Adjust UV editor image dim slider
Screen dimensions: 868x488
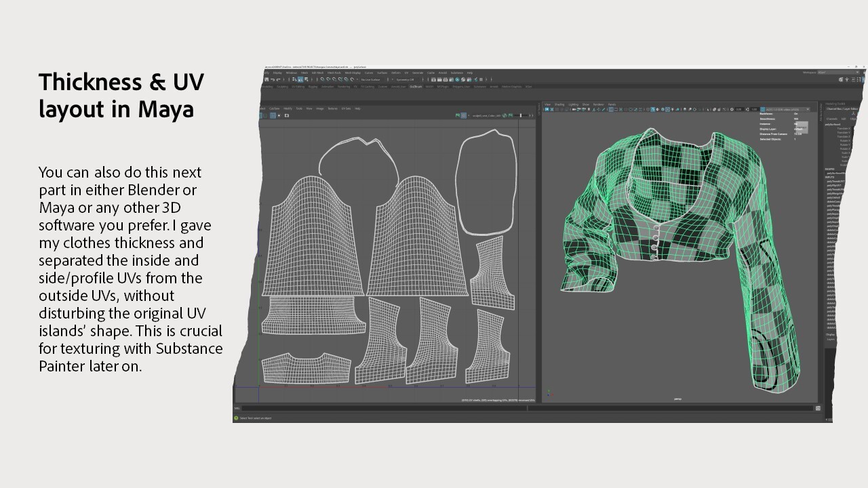click(521, 115)
